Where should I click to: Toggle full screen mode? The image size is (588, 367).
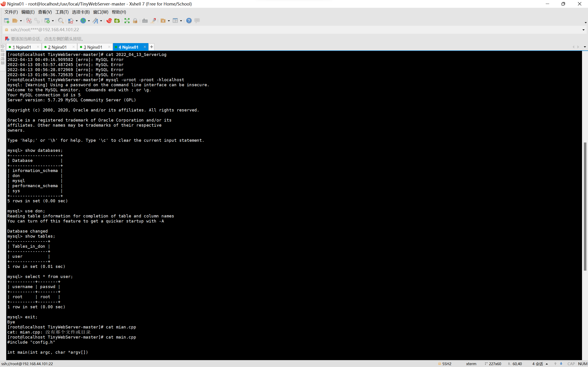pos(127,21)
